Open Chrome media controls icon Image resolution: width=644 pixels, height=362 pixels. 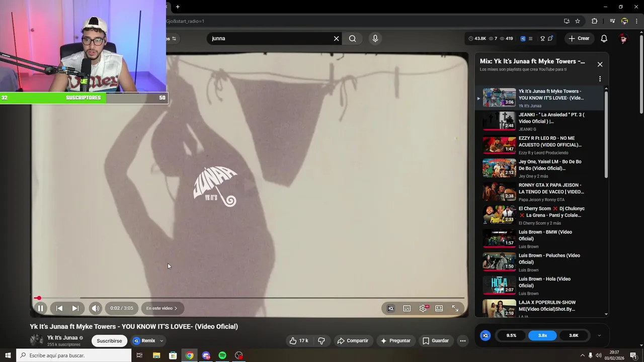click(612, 21)
